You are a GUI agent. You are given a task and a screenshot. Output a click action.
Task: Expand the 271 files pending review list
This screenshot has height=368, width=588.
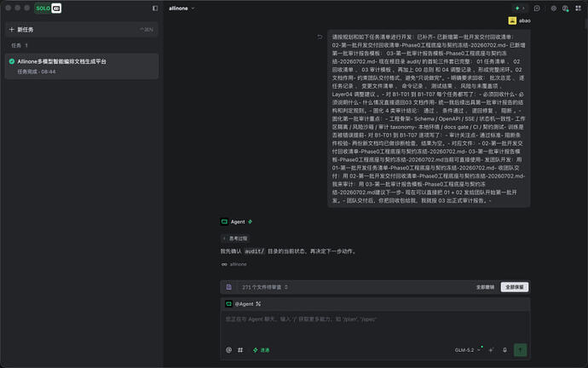click(x=265, y=287)
